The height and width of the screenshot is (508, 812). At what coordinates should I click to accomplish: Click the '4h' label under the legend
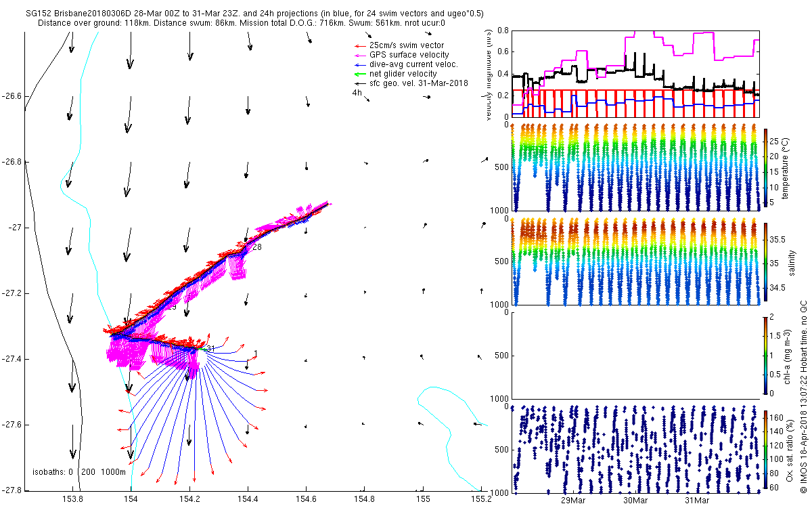point(357,93)
